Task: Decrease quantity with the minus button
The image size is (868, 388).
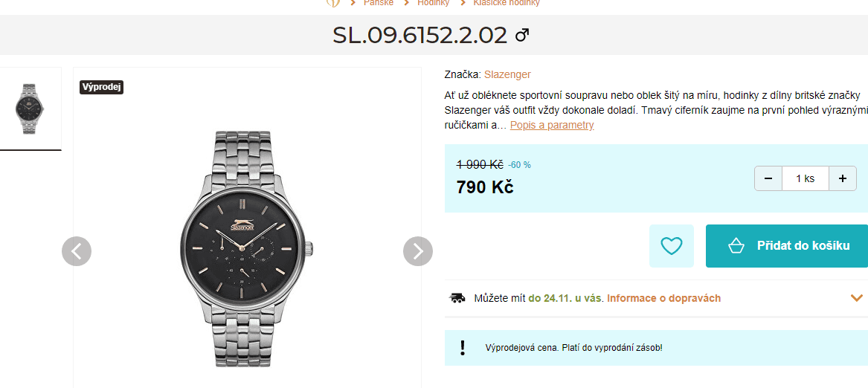Action: pos(768,178)
